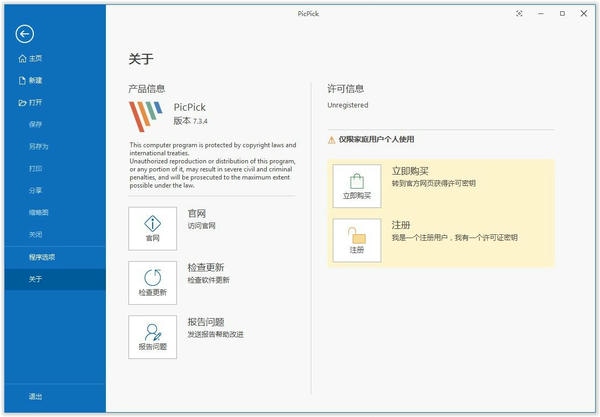This screenshot has width=600, height=417.
Task: Click the 立即购买 shopping bag button
Action: click(x=357, y=186)
